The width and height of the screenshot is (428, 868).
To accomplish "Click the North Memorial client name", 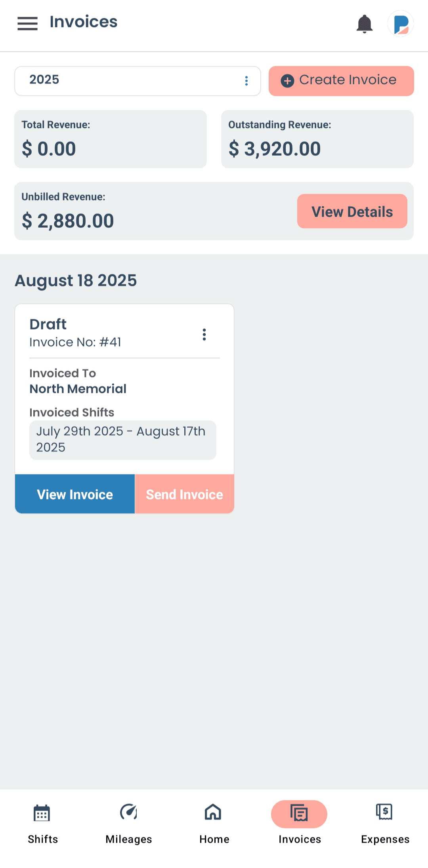I will point(78,389).
